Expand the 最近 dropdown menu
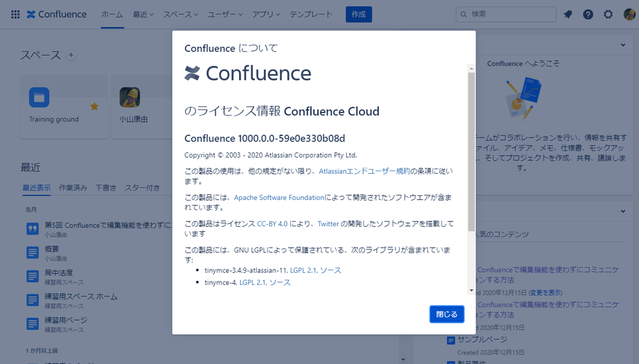This screenshot has height=364, width=639. click(143, 14)
